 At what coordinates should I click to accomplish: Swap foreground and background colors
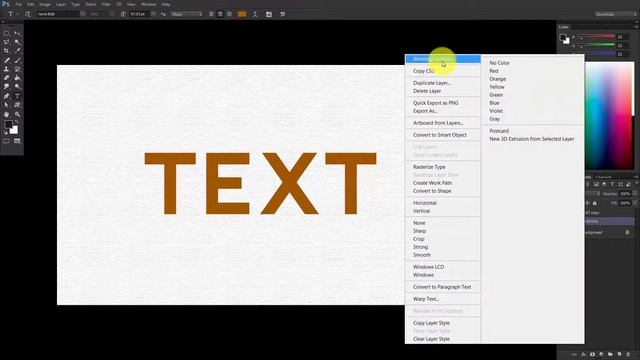point(16,122)
